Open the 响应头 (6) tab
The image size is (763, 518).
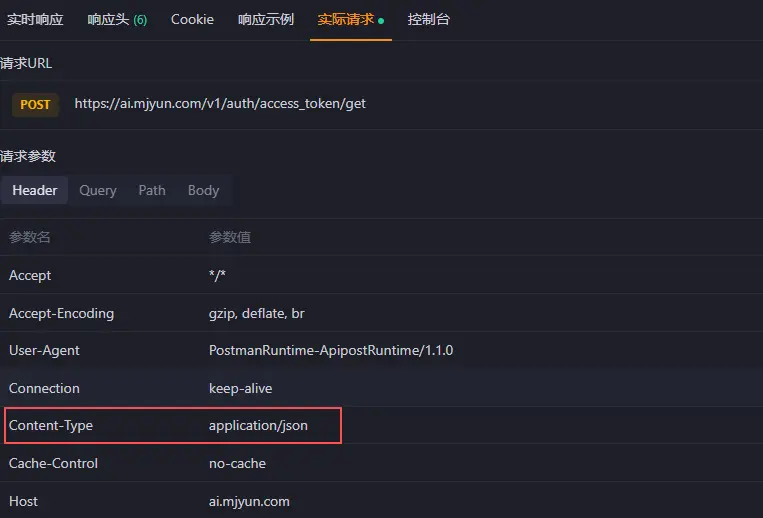click(x=117, y=19)
